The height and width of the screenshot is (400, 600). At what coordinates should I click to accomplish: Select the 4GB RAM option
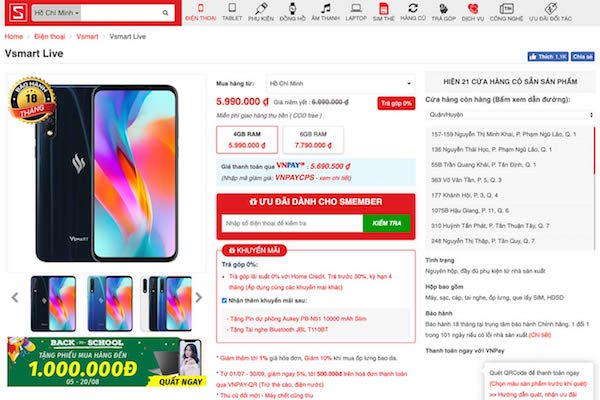247,140
